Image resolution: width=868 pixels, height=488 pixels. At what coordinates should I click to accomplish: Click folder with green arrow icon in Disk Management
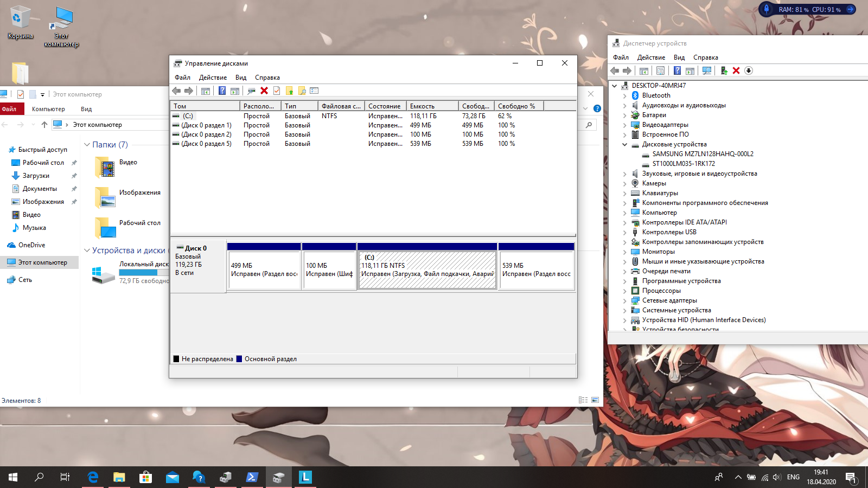(289, 91)
